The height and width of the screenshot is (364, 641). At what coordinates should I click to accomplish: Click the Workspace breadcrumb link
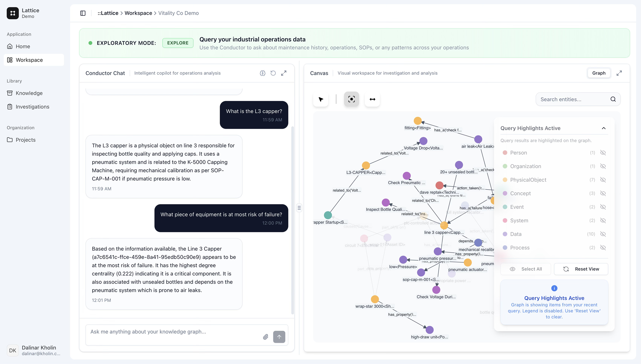click(138, 13)
